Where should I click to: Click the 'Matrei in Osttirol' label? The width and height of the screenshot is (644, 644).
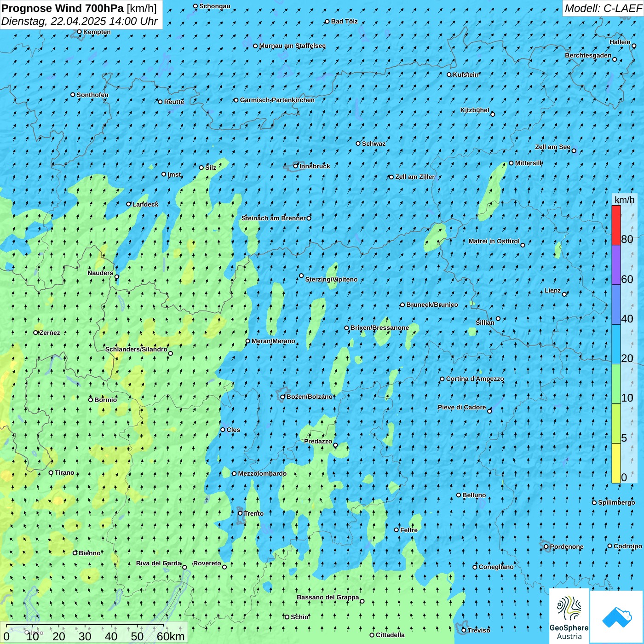pos(494,241)
